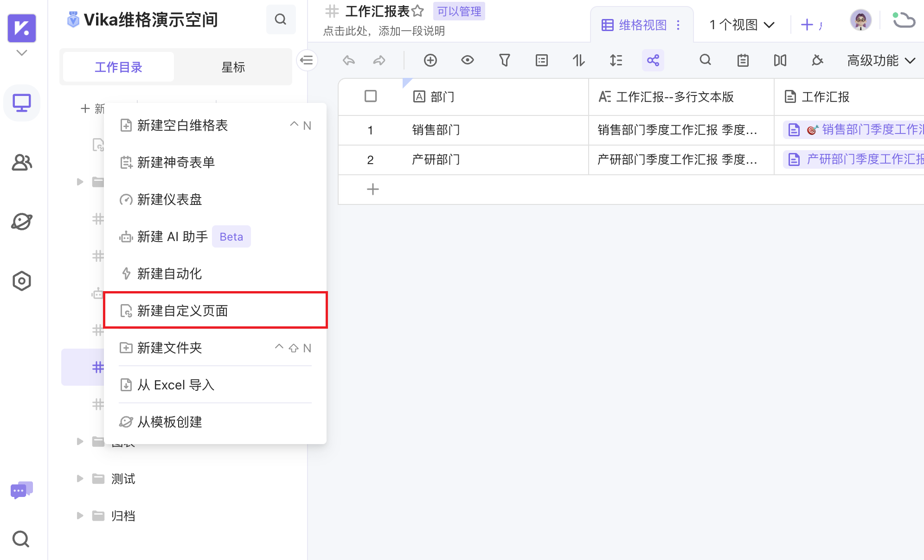This screenshot has height=560, width=924.
Task: Open the 高级功能 dropdown
Action: coord(880,60)
